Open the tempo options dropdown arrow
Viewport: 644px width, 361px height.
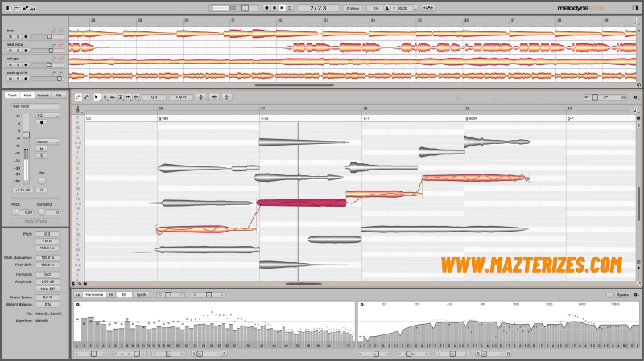(x=415, y=8)
